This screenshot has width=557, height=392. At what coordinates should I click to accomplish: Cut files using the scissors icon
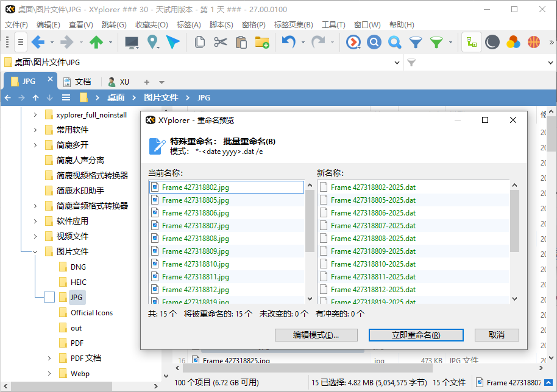coord(220,41)
